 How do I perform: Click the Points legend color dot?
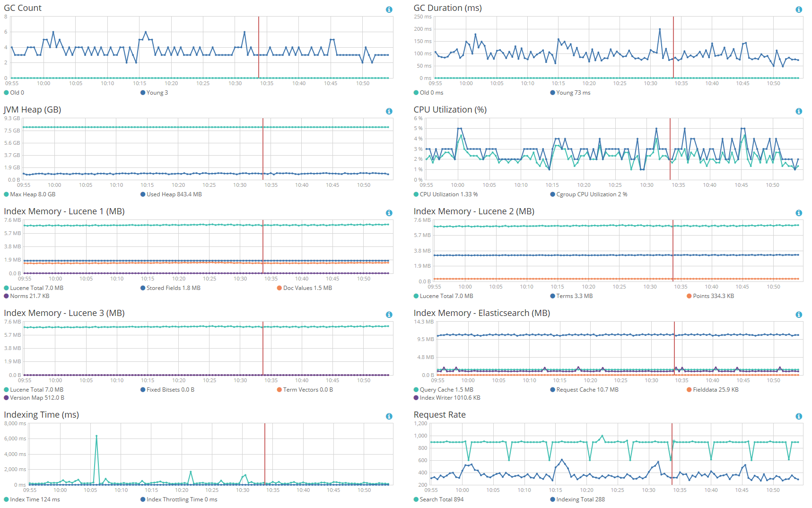pyautogui.click(x=689, y=296)
